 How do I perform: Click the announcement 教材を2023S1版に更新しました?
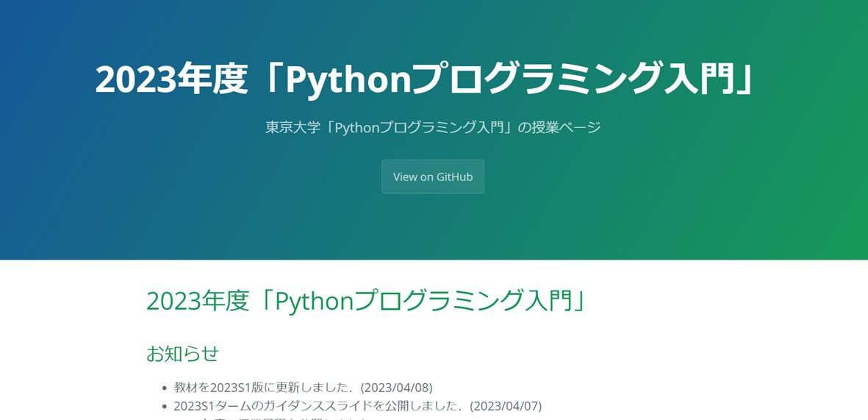pos(303,387)
